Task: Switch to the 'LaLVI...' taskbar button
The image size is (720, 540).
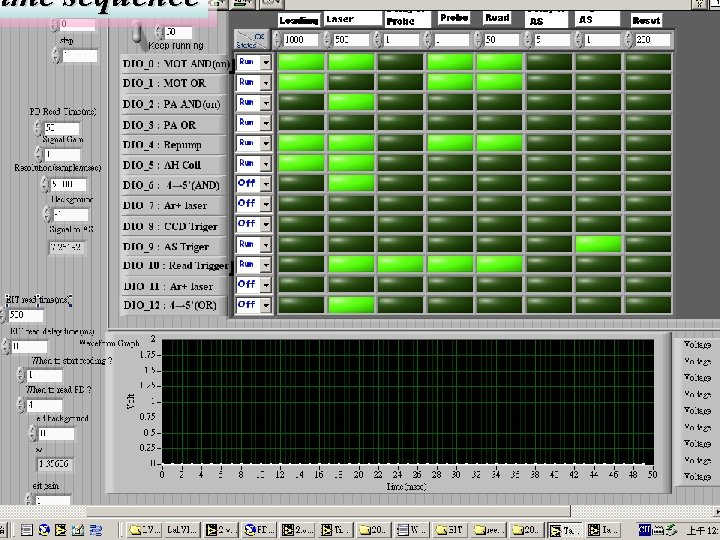Action: pyautogui.click(x=182, y=530)
